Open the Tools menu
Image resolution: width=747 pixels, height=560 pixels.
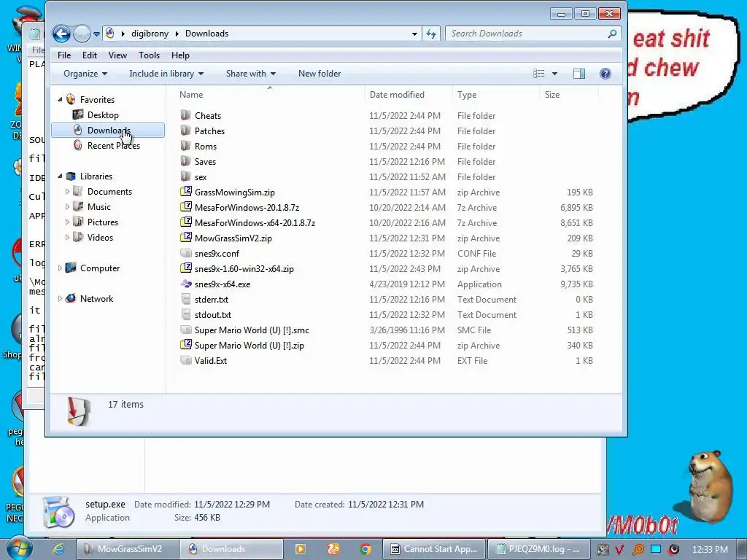[149, 55]
